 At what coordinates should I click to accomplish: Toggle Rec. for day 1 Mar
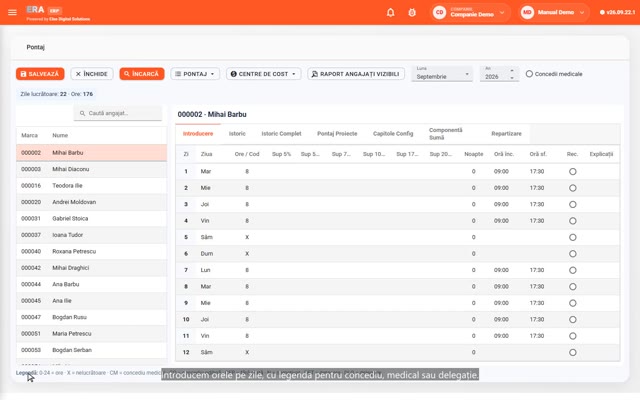573,171
